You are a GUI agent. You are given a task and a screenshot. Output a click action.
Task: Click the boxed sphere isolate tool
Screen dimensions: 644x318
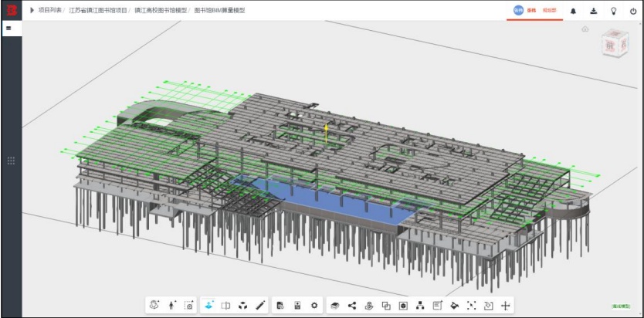coord(403,306)
